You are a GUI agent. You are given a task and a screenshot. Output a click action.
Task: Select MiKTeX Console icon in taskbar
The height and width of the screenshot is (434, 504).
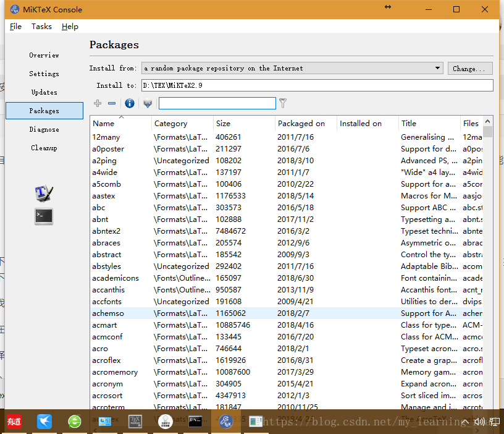click(x=225, y=422)
